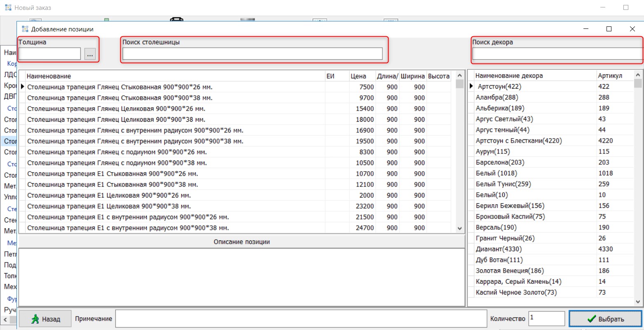Click the ellipsis button next to Толщина

(x=90, y=54)
